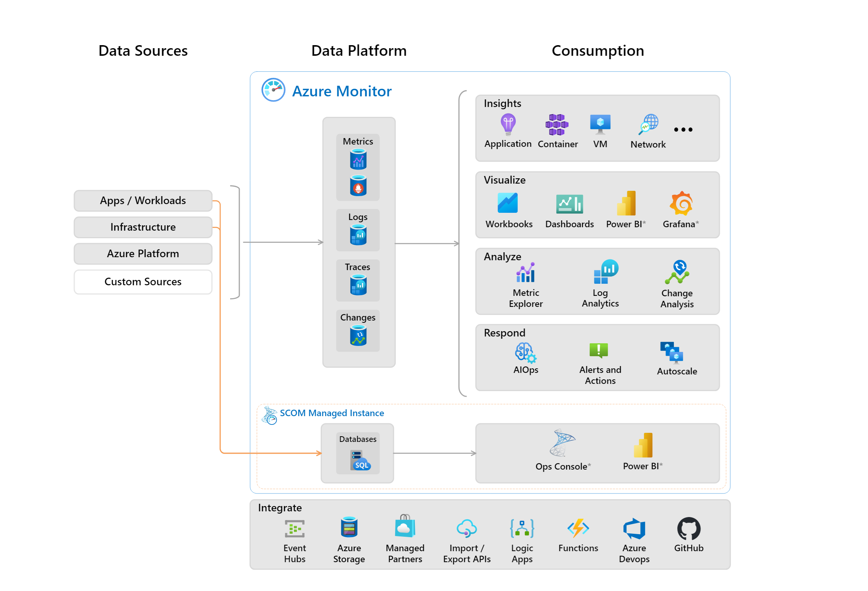Select the Ops Console icon
868x591 pixels.
pos(562,443)
